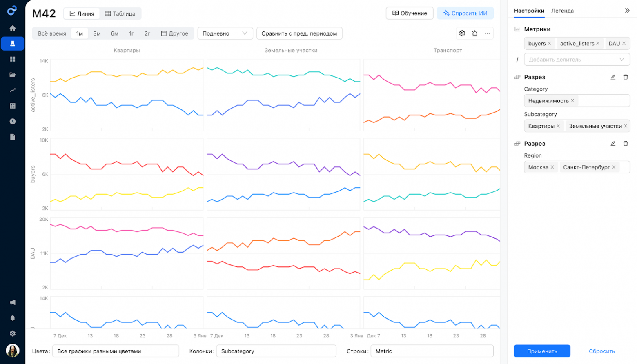Open the Колонки Subcategory selector
The image size is (637, 364).
click(x=276, y=351)
